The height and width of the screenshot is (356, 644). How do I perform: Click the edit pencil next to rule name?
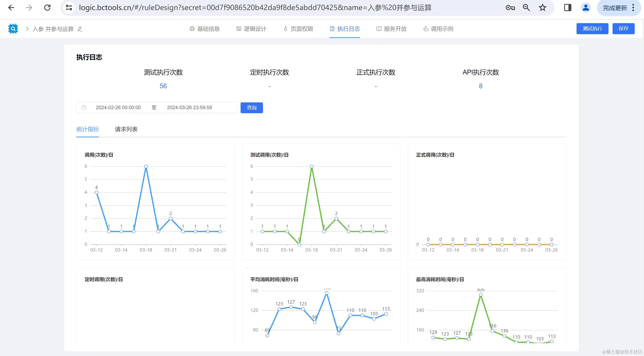click(x=80, y=29)
